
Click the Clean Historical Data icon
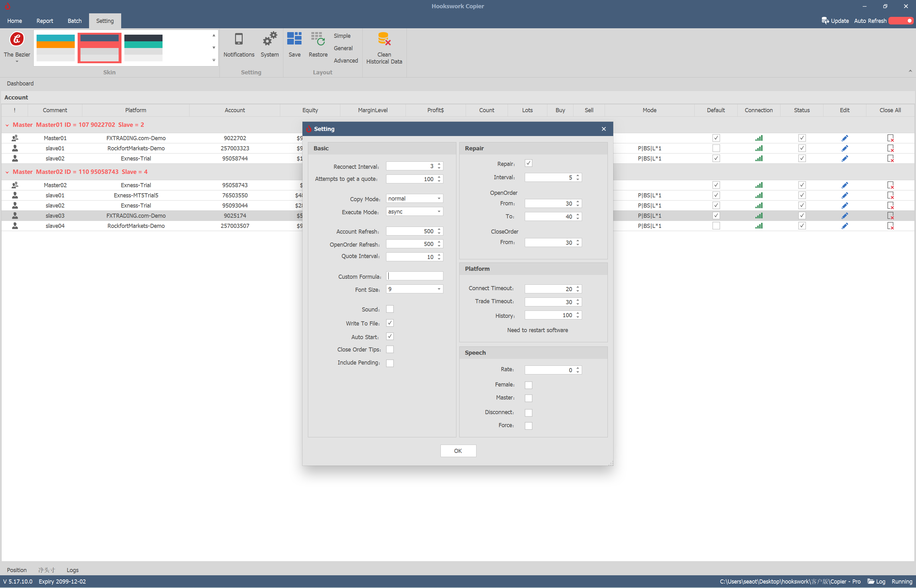point(384,39)
